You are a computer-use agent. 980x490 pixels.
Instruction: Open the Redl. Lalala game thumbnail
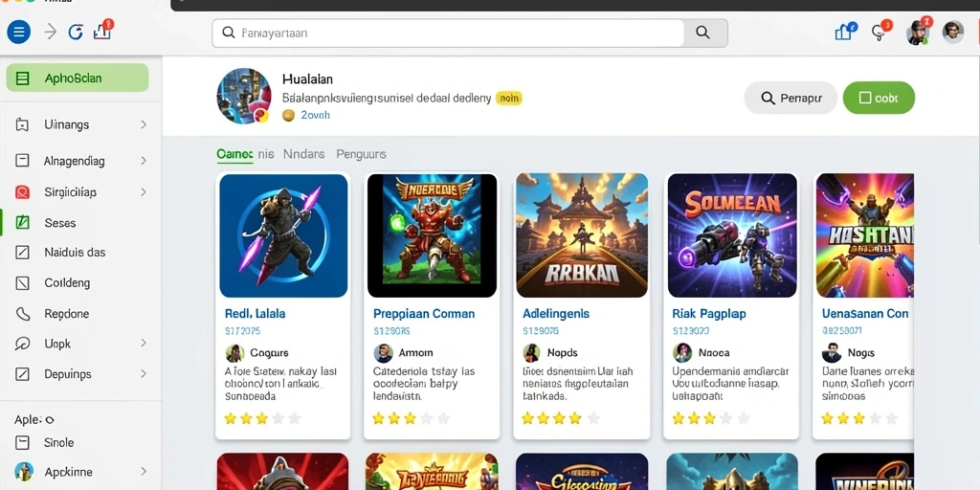tap(283, 235)
